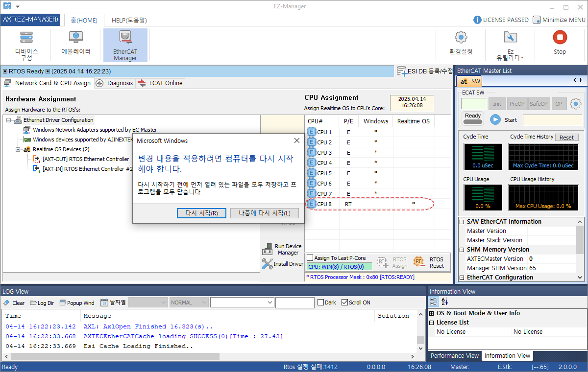The height and width of the screenshot is (372, 588).
Task: Open the quick access toolbar dropdown arrow
Action: click(x=18, y=6)
